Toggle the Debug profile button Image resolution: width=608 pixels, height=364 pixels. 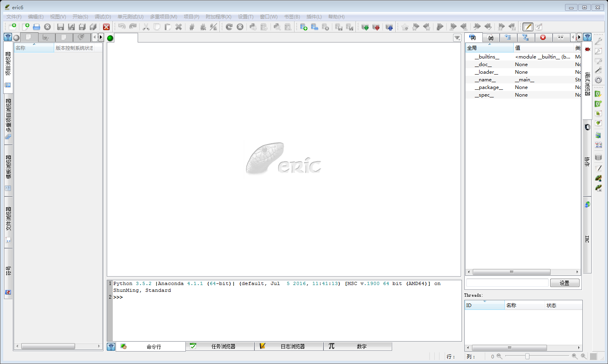pyautogui.click(x=539, y=27)
